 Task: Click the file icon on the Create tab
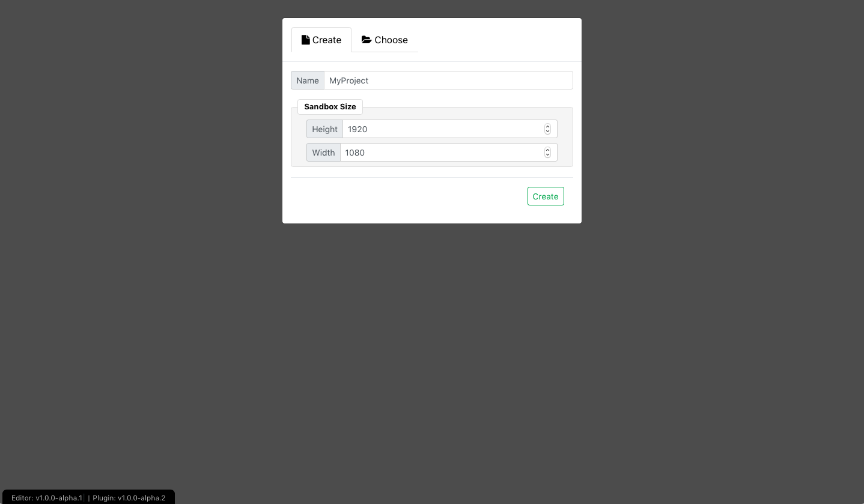306,40
